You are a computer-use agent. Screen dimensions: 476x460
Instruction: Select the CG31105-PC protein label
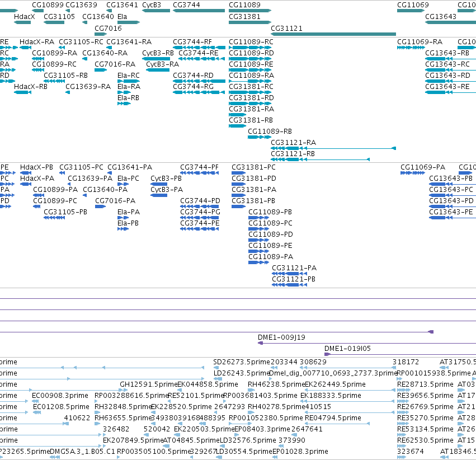tap(81, 167)
